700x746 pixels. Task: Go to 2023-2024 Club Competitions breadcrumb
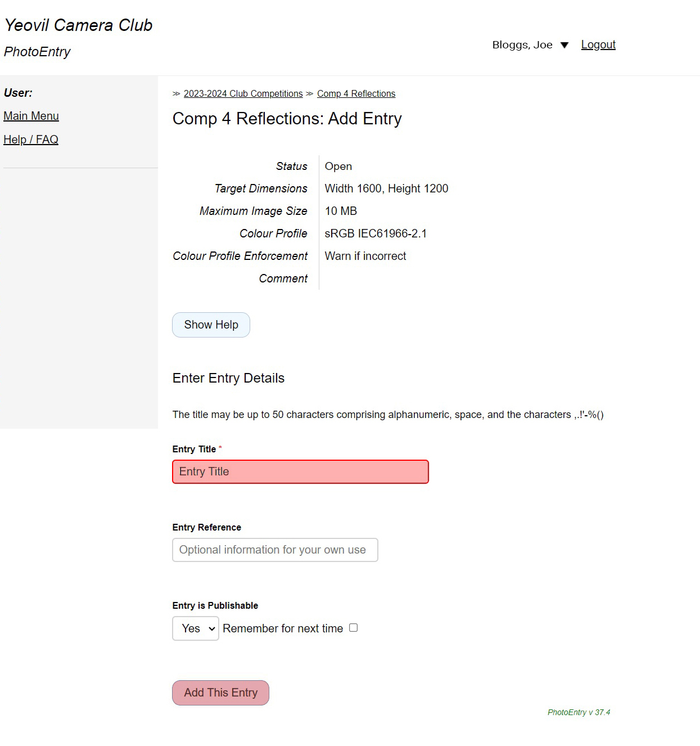point(243,94)
